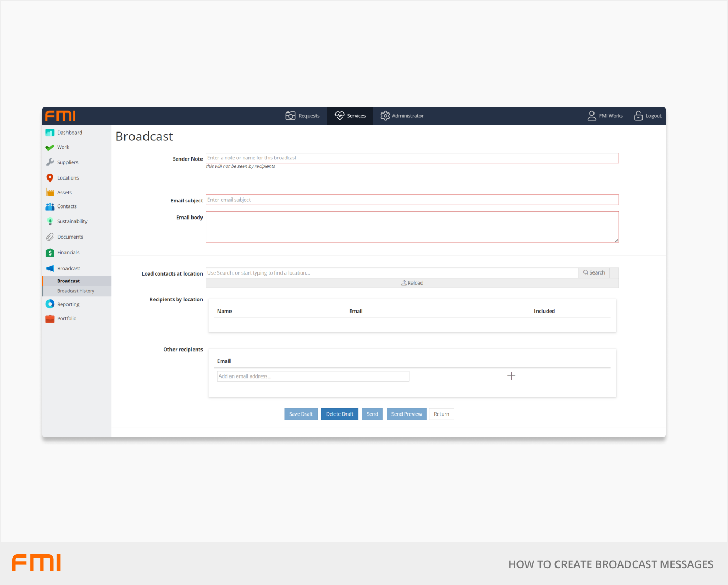Screen dimensions: 728x585
Task: Click the location Search button
Action: 594,273
